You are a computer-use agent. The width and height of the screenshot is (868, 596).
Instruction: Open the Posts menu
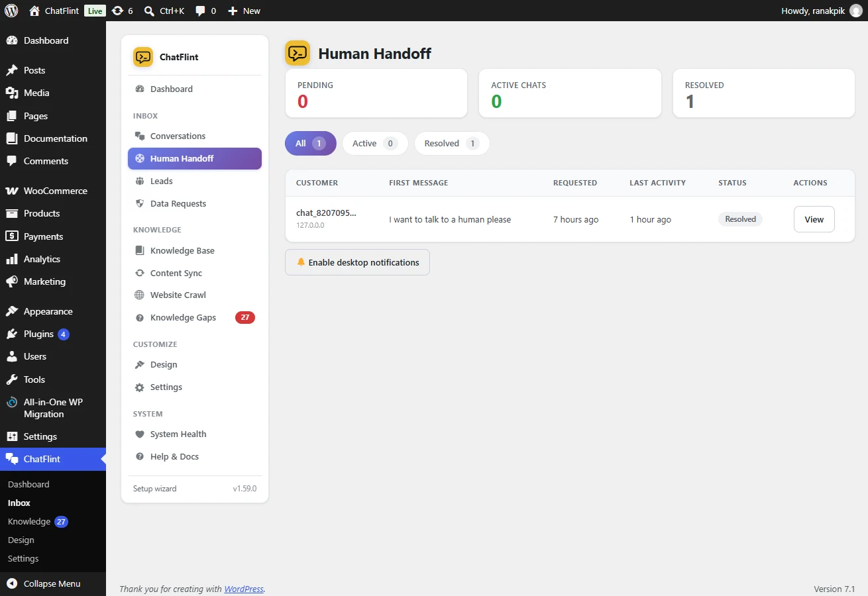click(x=53, y=70)
